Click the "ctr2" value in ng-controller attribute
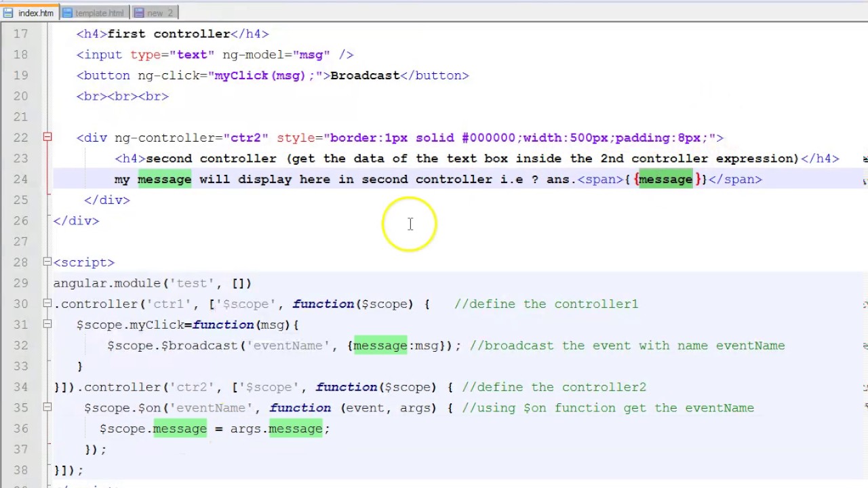This screenshot has width=868, height=488. coord(245,138)
